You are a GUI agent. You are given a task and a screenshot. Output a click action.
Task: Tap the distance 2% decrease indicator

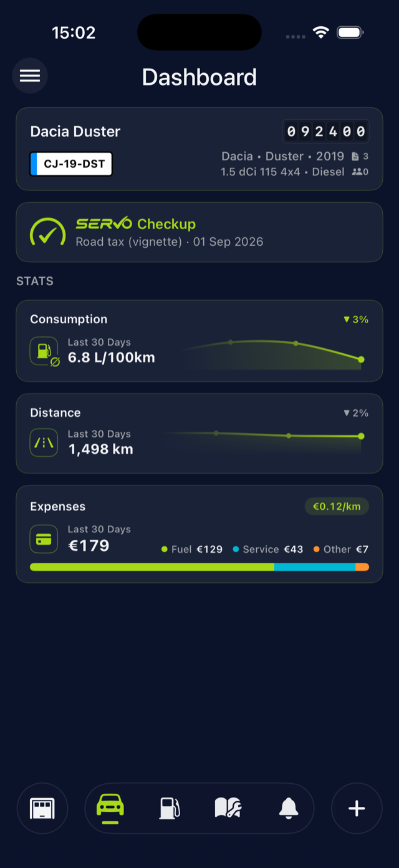pos(356,413)
